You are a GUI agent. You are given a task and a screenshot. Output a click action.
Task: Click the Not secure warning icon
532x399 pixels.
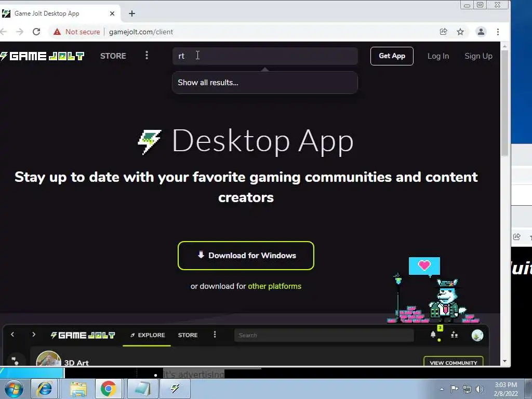point(57,32)
